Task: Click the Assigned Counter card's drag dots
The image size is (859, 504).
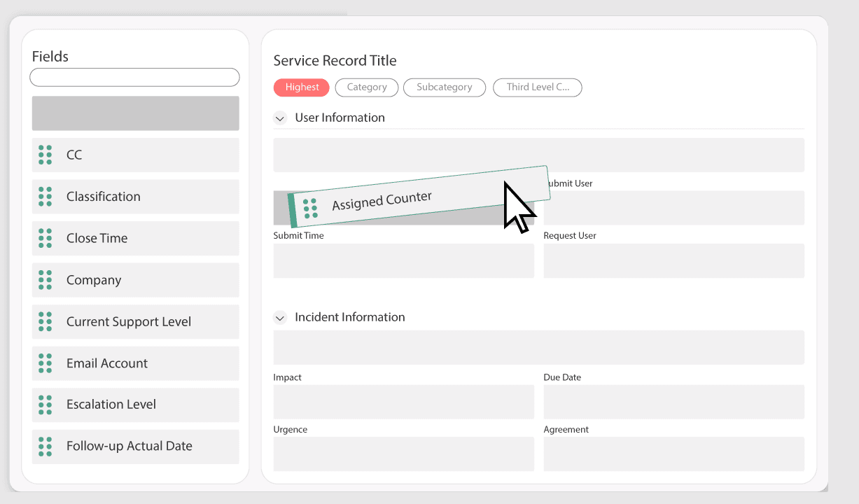Action: coord(310,209)
